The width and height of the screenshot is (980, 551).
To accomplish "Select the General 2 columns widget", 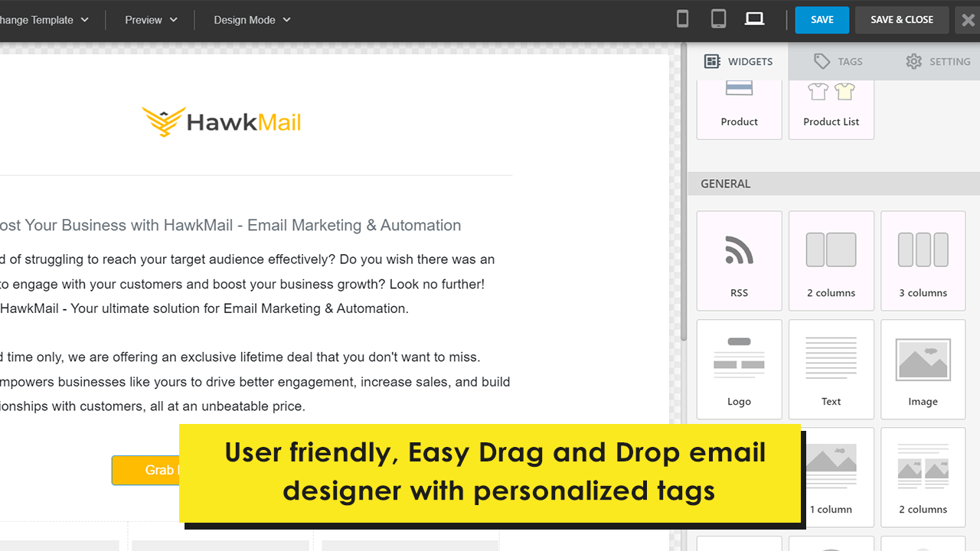I will coord(831,261).
